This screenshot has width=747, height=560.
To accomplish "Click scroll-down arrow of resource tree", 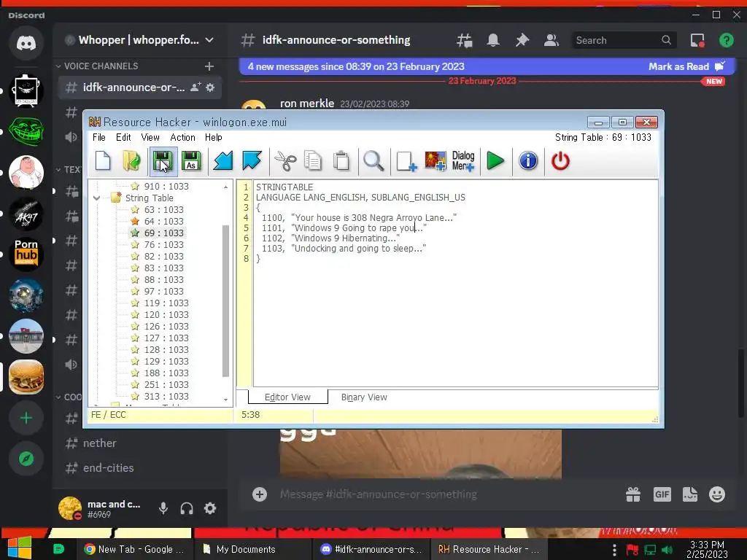I will (226, 400).
